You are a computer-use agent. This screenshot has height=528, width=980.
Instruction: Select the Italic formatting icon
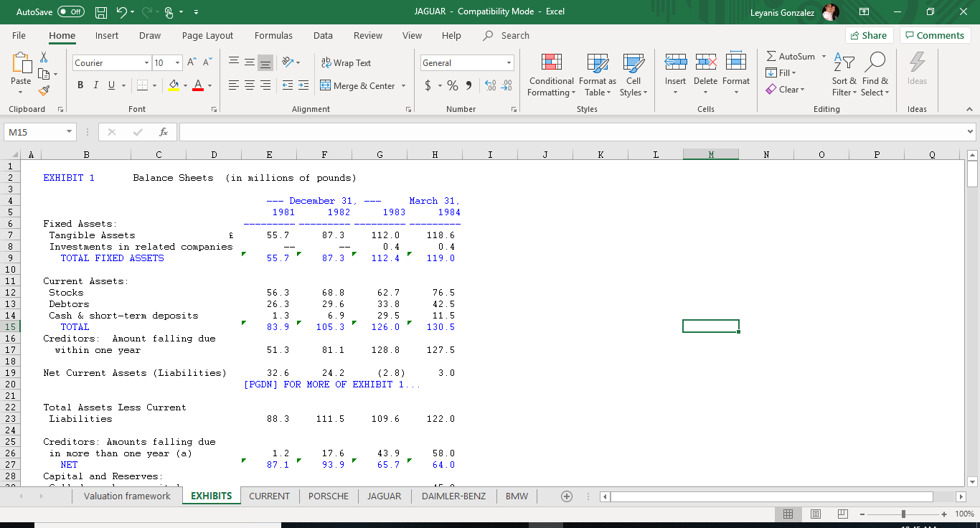[95, 85]
